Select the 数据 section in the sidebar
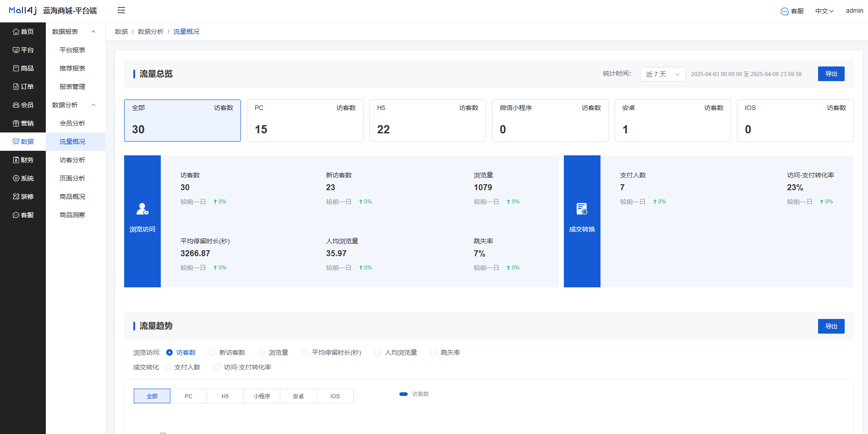The image size is (868, 434). point(23,142)
